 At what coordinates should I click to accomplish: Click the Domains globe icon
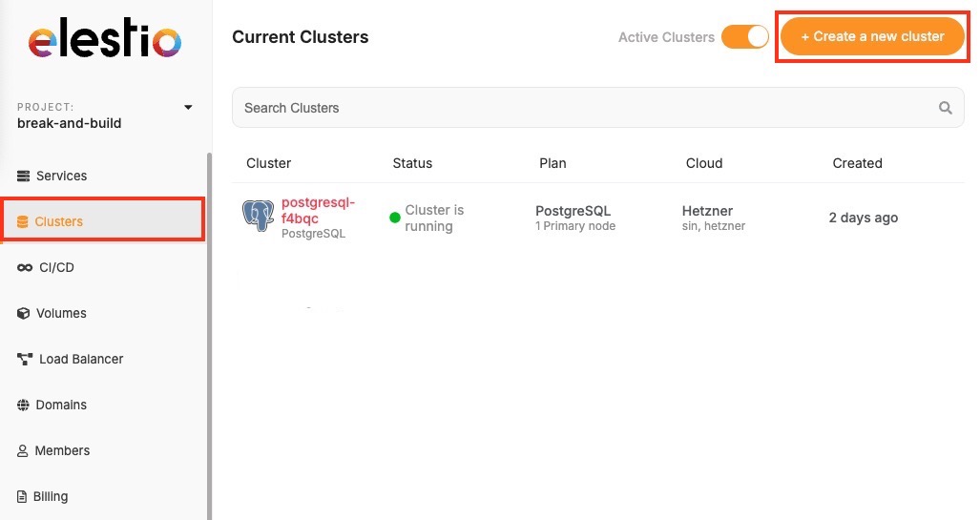click(x=24, y=406)
